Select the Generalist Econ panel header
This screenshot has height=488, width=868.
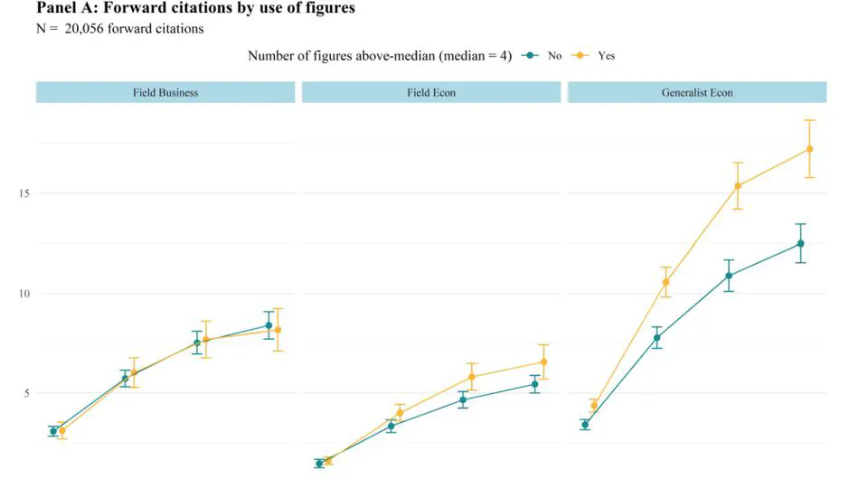coord(696,92)
